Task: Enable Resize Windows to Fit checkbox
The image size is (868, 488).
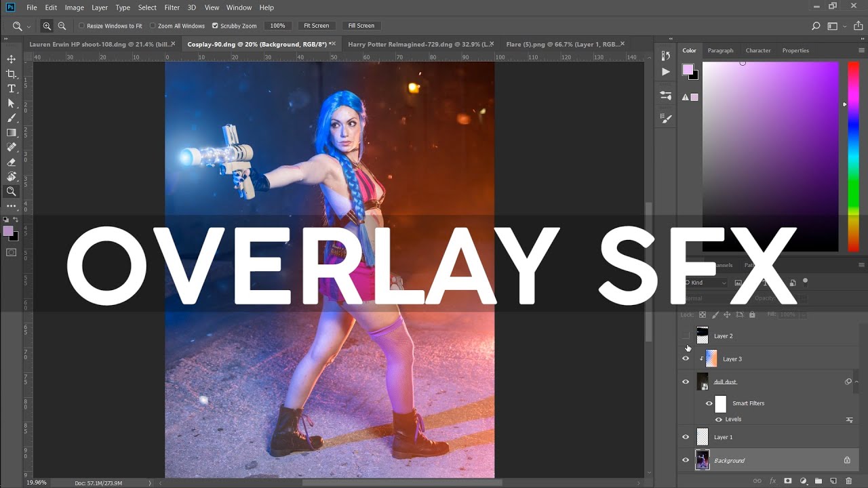Action: point(81,26)
